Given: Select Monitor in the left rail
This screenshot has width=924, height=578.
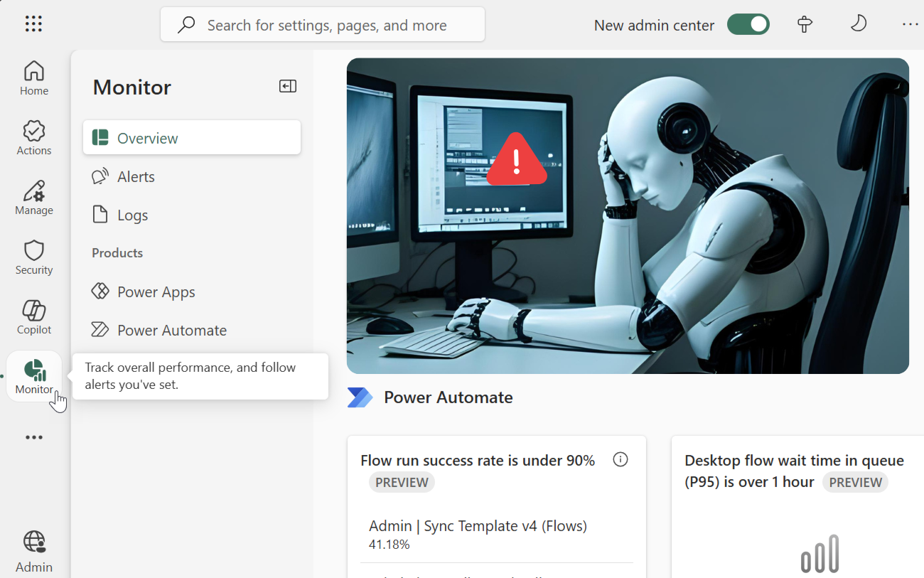Looking at the screenshot, I should click(x=34, y=376).
